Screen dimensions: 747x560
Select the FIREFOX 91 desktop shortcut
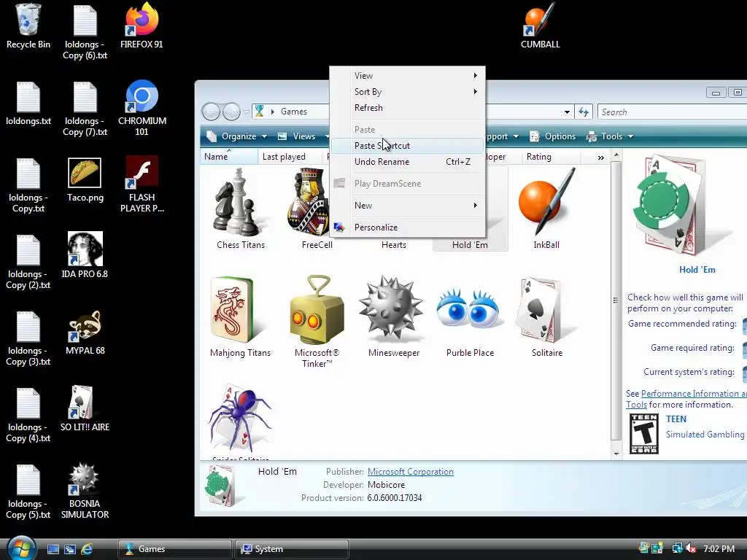(142, 26)
